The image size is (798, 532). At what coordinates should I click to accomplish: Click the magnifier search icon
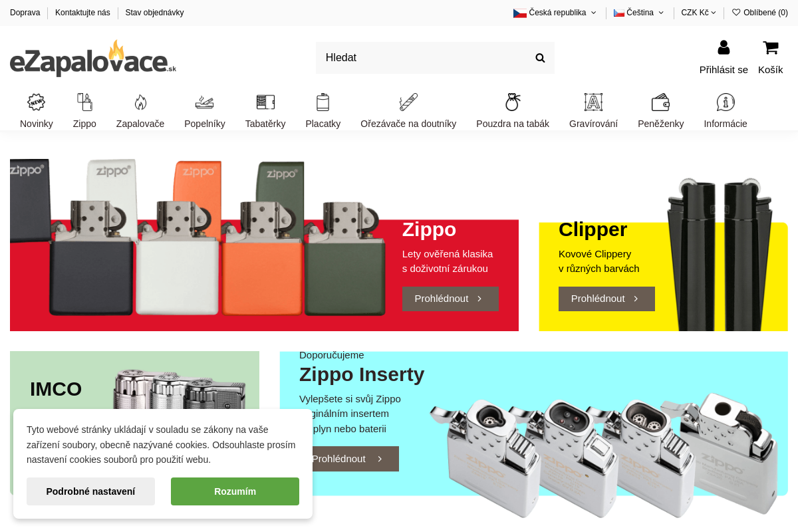click(540, 58)
